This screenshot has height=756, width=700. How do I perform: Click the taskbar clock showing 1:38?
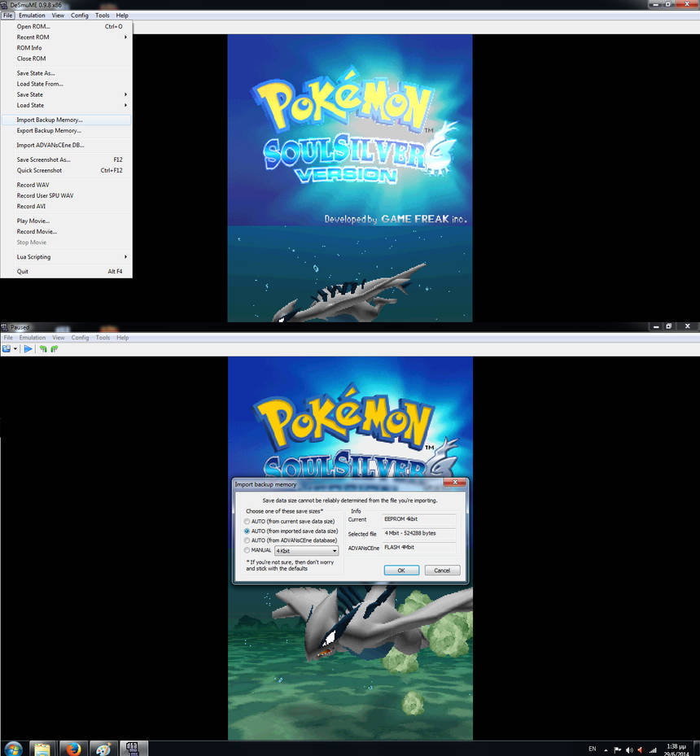(x=676, y=749)
